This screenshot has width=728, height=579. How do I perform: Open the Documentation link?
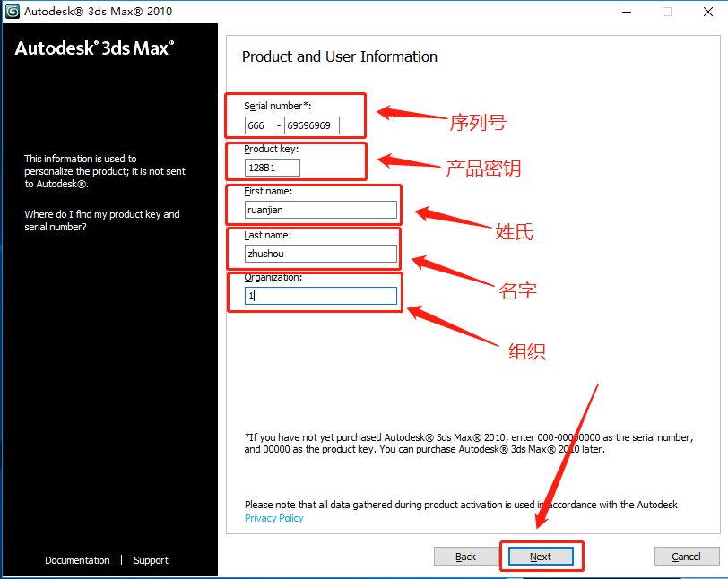77,560
